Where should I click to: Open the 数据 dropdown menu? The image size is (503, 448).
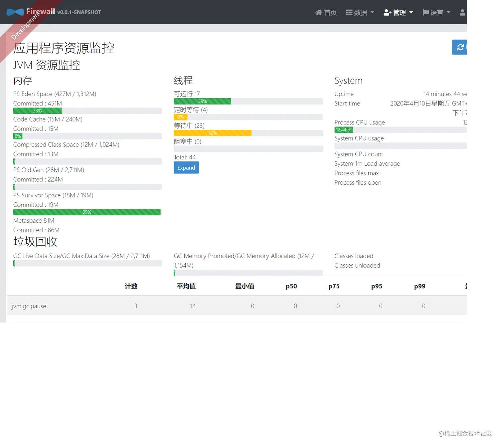click(360, 13)
